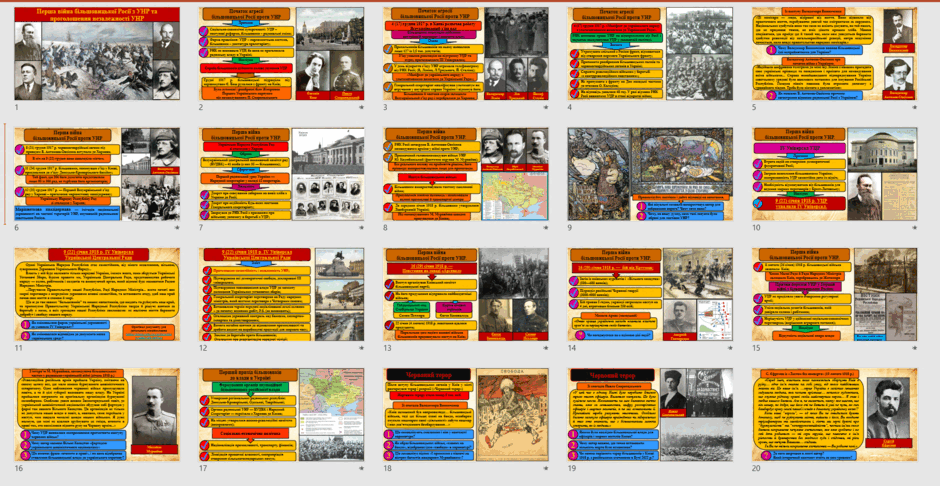Viewport: 940px width, 486px height.
Task: Click the slide number label "6"
Action: pos(17,228)
